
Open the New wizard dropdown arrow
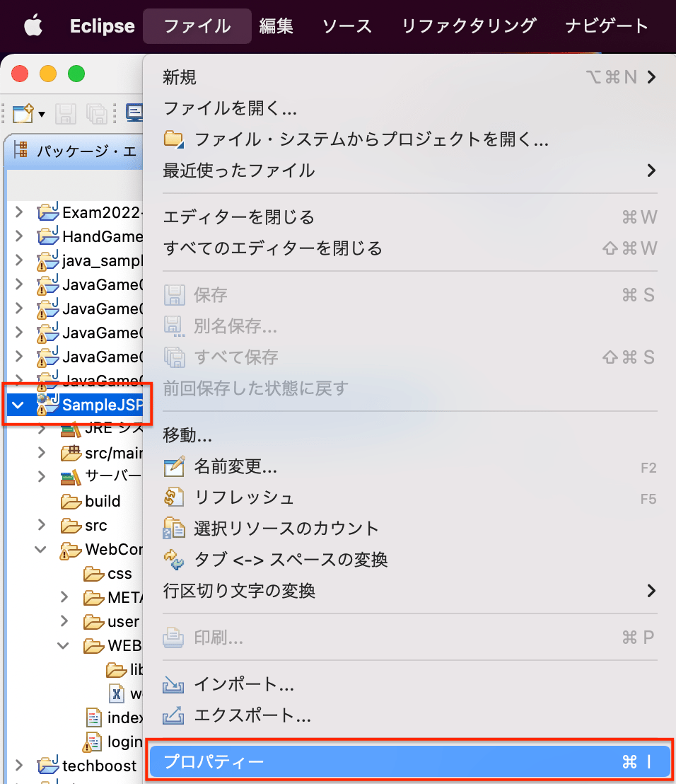click(42, 114)
